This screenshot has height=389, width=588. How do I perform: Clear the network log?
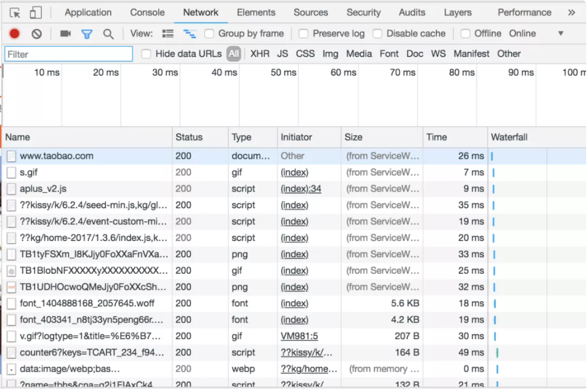click(36, 34)
